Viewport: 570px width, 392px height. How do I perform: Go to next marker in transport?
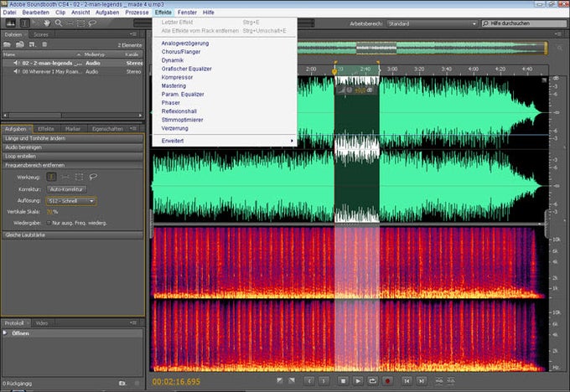click(422, 381)
